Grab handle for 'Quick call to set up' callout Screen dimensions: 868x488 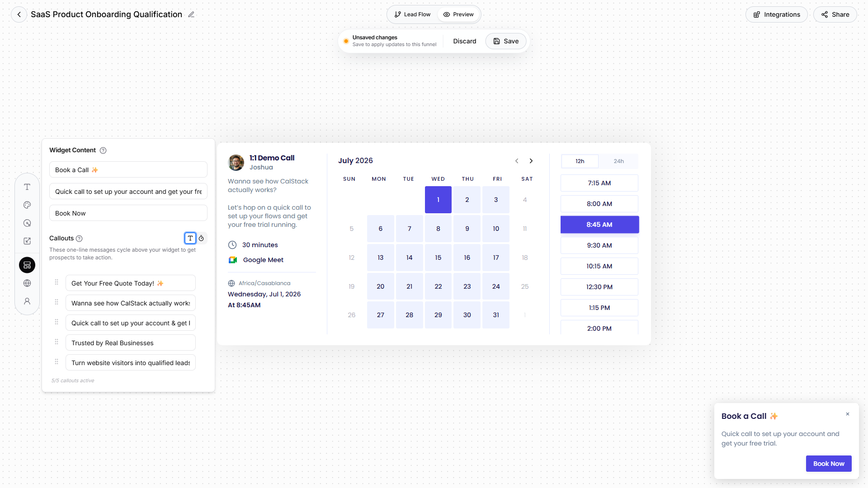click(57, 322)
